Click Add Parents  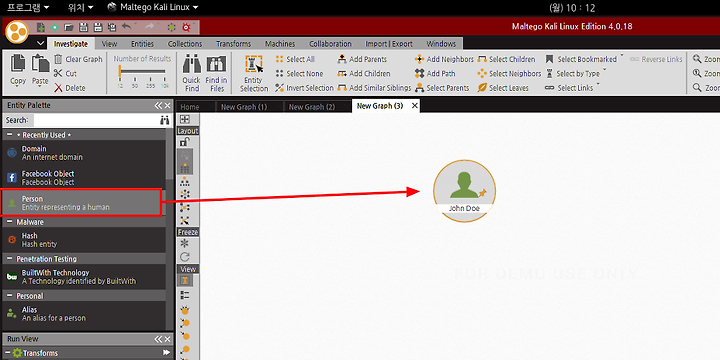click(362, 59)
